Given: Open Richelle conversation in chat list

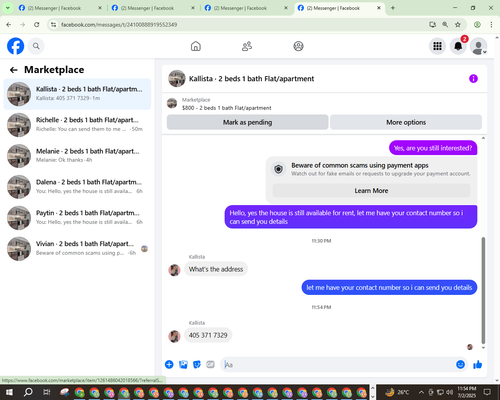Looking at the screenshot, I should 77,125.
